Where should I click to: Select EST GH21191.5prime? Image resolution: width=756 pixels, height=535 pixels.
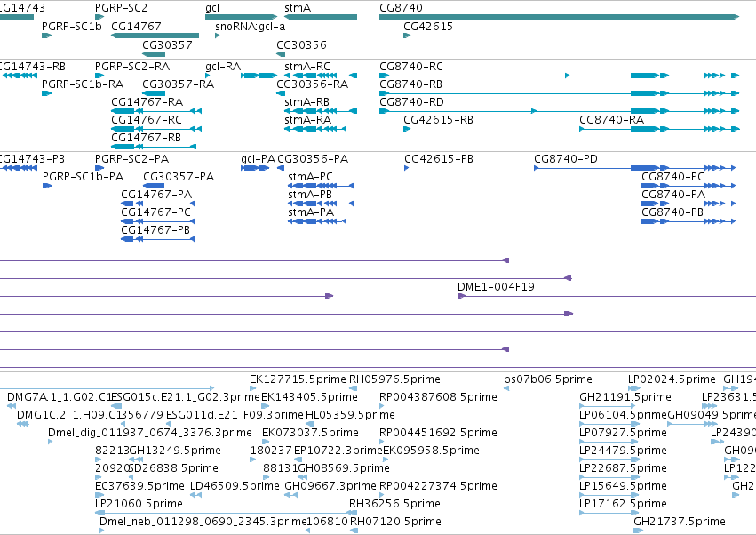click(607, 406)
